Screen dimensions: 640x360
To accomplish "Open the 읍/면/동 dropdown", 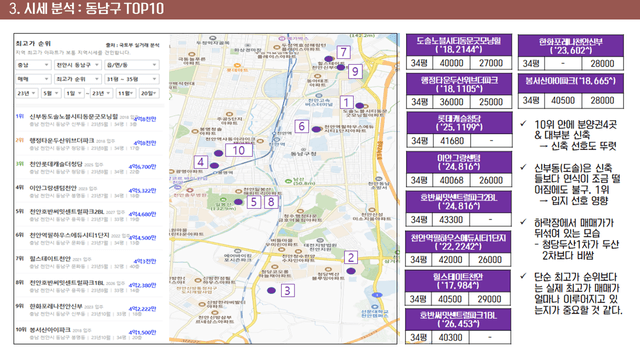I will point(131,65).
